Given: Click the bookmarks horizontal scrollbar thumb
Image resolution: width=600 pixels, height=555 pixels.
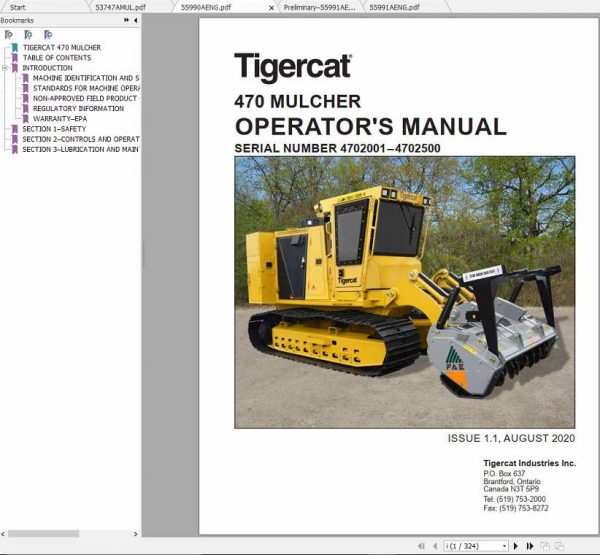Looking at the screenshot, I should (43, 534).
